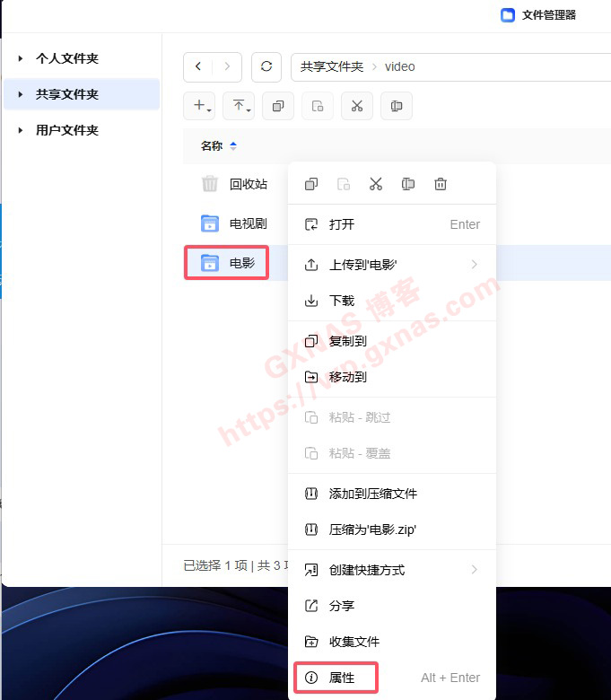This screenshot has width=611, height=700.
Task: Select 添加到压缩文件 menu entry
Action: pos(372,494)
